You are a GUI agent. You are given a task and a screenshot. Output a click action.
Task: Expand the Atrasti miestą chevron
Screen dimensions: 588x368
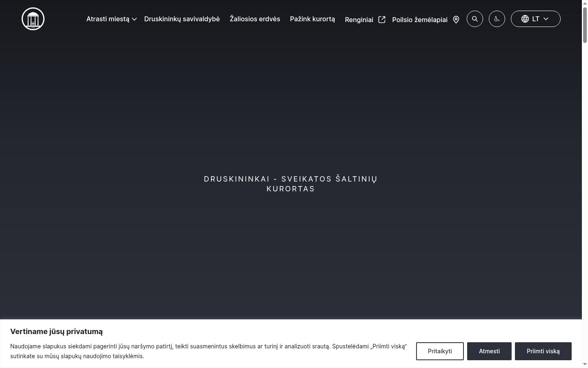(x=134, y=19)
